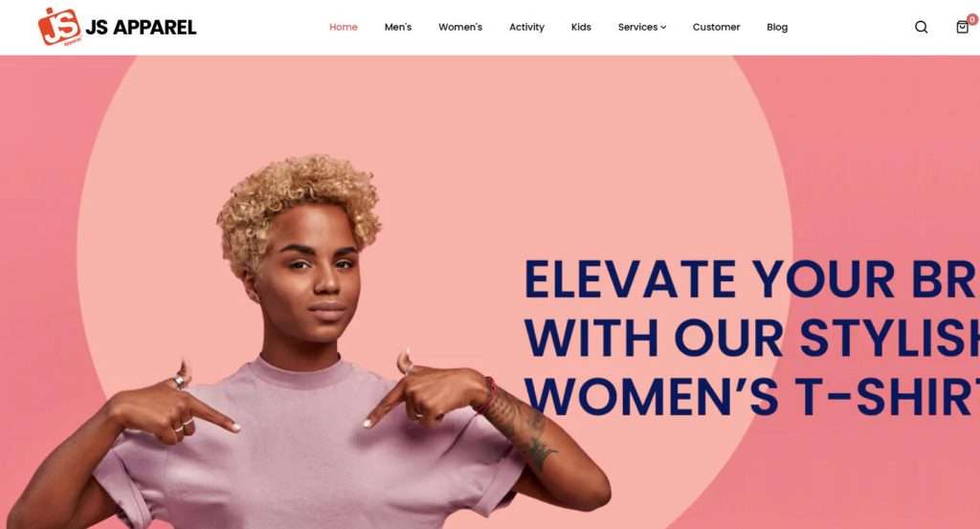Image resolution: width=980 pixels, height=529 pixels.
Task: Visit the Blog page
Action: point(777,27)
